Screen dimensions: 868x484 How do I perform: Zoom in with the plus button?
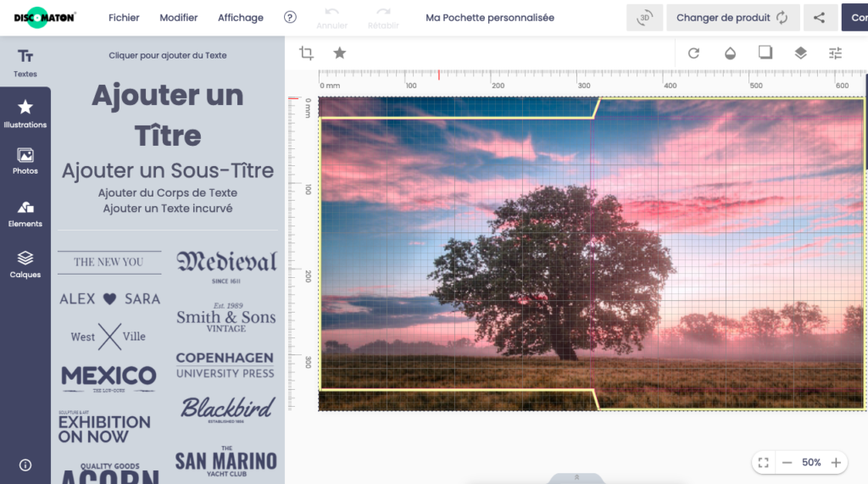point(836,463)
